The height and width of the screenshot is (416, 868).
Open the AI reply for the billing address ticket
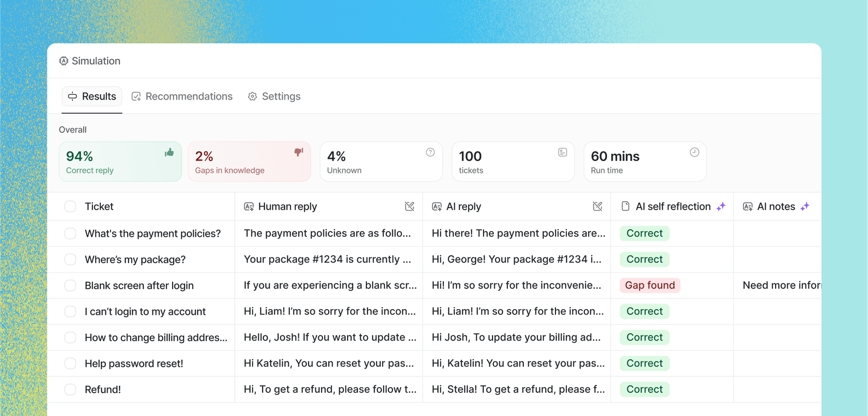click(x=516, y=338)
